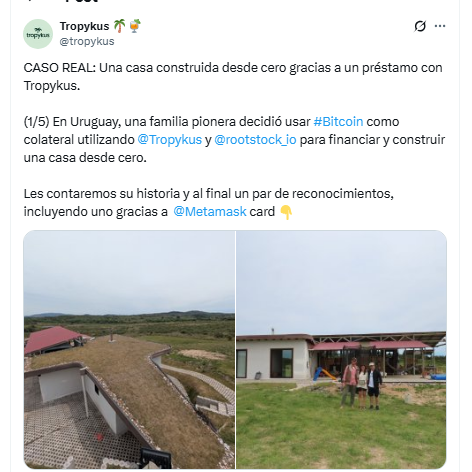Click the cocktail emoji beside name

[135, 26]
